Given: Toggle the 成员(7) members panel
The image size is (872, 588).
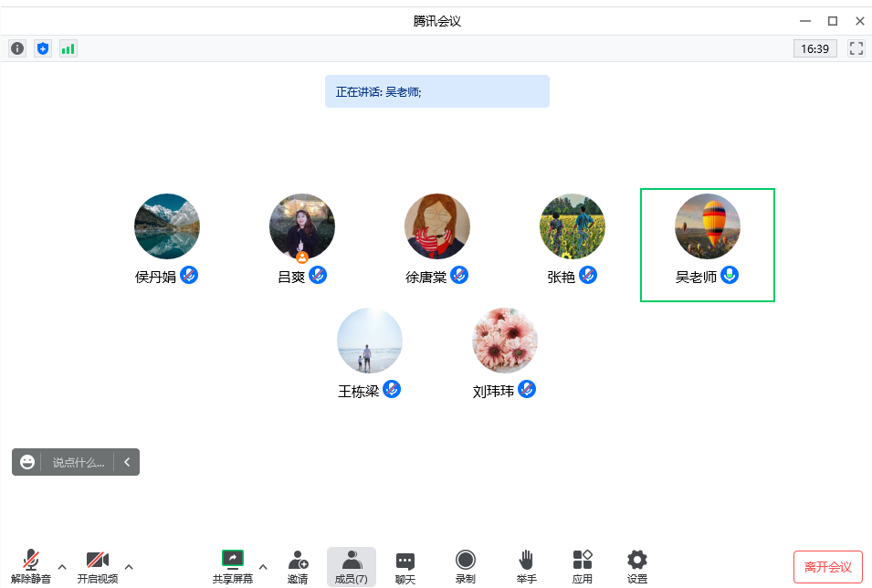Looking at the screenshot, I should point(352,566).
